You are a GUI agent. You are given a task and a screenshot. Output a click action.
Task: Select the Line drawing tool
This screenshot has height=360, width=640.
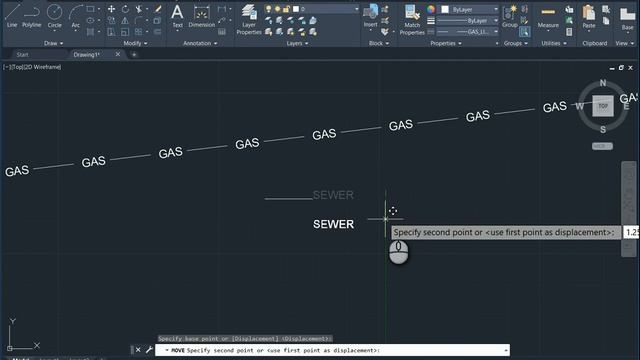[12, 16]
